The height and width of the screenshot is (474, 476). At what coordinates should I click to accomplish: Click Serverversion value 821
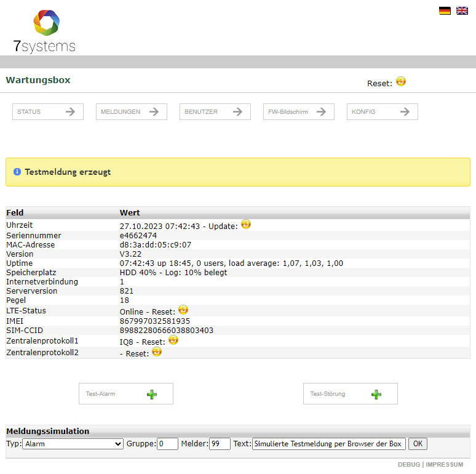[127, 291]
